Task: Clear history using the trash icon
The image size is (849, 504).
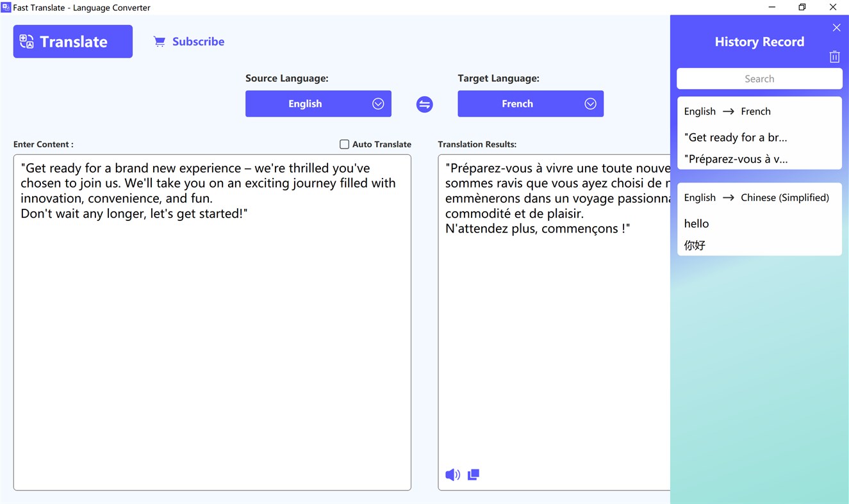Action: 834,57
